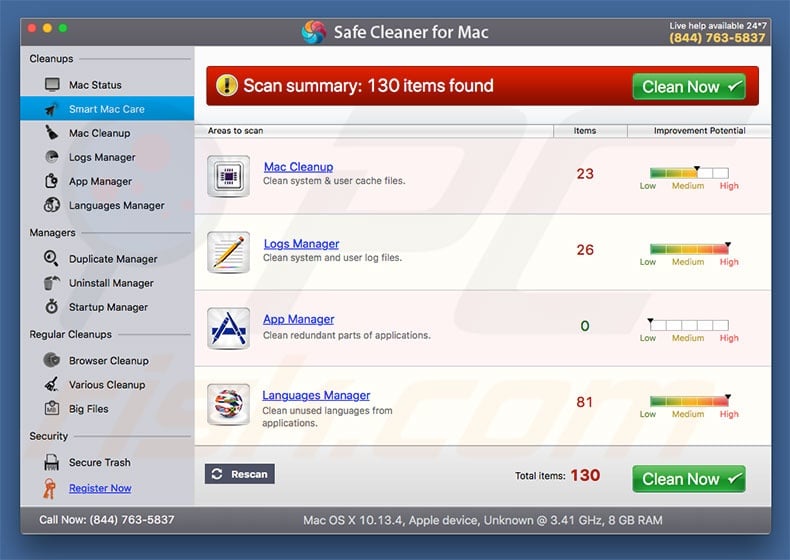Click the yellow warning icon in scan summary
790x560 pixels.
pyautogui.click(x=227, y=85)
